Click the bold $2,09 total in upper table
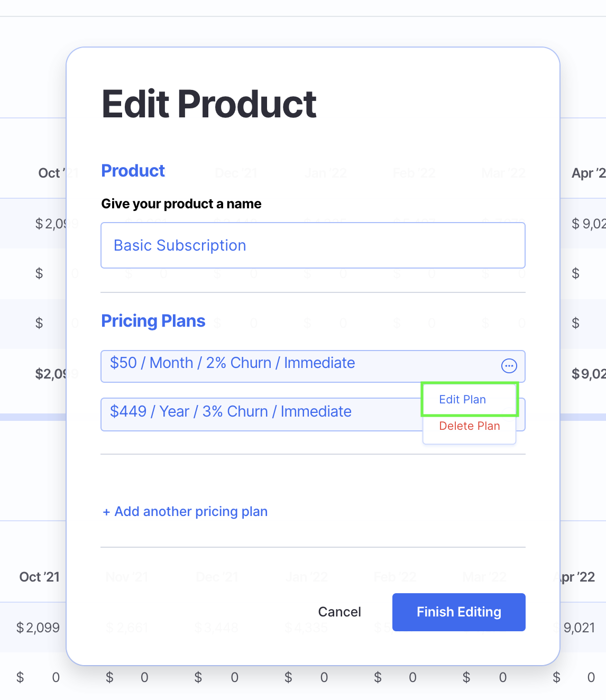The width and height of the screenshot is (606, 700). click(x=50, y=374)
